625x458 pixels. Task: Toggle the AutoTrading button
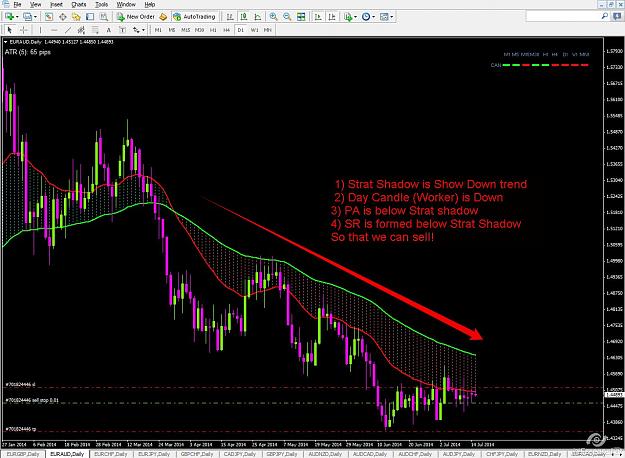194,17
